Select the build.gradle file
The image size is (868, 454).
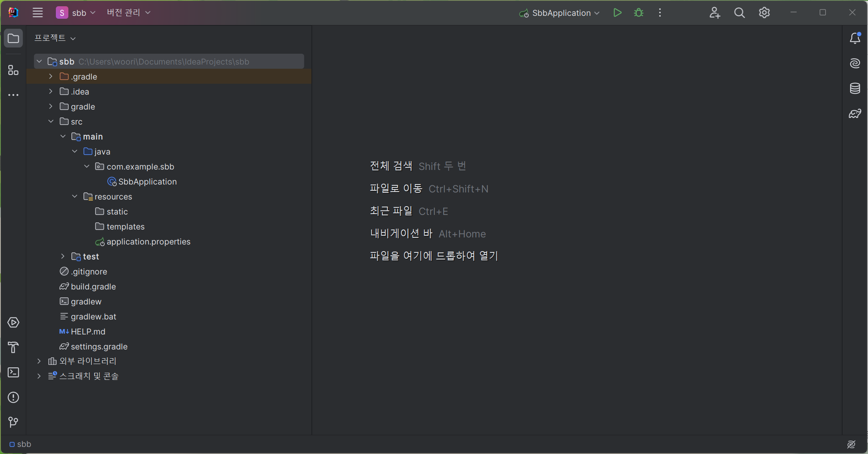coord(93,287)
